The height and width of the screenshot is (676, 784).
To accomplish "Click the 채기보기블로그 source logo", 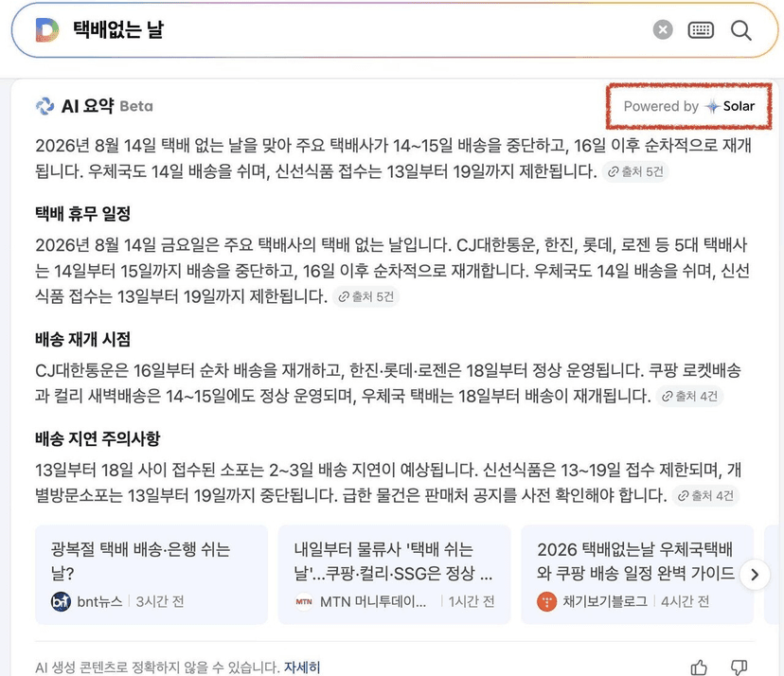I will click(x=547, y=601).
